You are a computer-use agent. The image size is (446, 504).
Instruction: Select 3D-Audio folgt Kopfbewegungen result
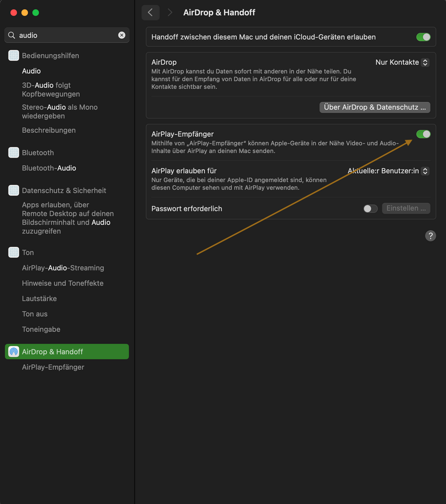pyautogui.click(x=51, y=90)
